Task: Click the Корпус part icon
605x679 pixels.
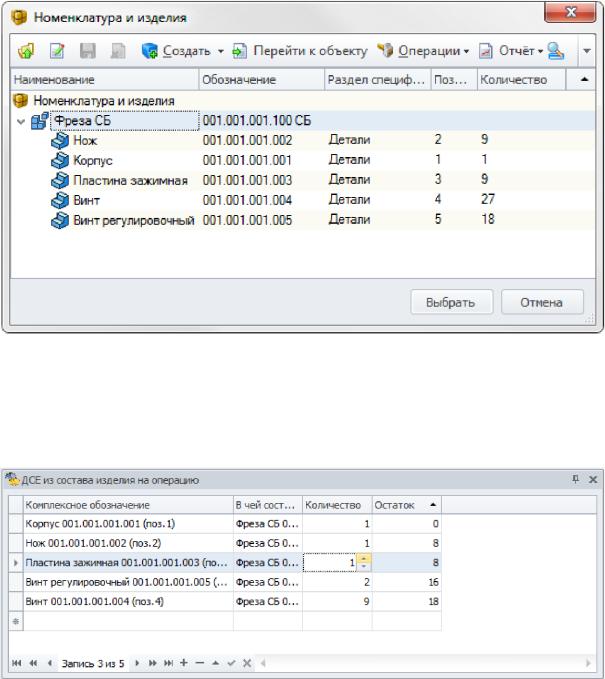Action: pyautogui.click(x=60, y=160)
